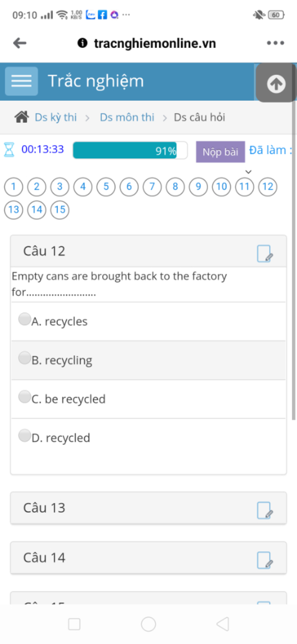Click the note icon on Câu 12

coord(265,254)
